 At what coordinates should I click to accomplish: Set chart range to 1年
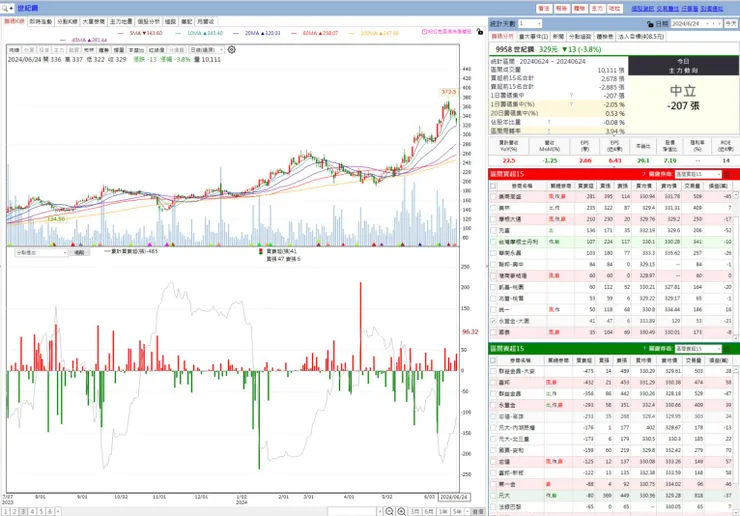(443, 511)
